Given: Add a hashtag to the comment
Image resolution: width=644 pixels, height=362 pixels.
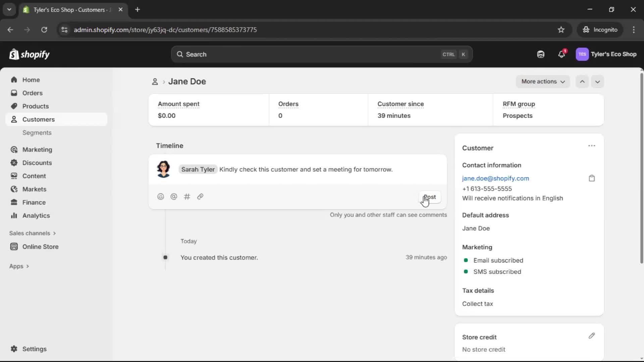Looking at the screenshot, I should [187, 197].
